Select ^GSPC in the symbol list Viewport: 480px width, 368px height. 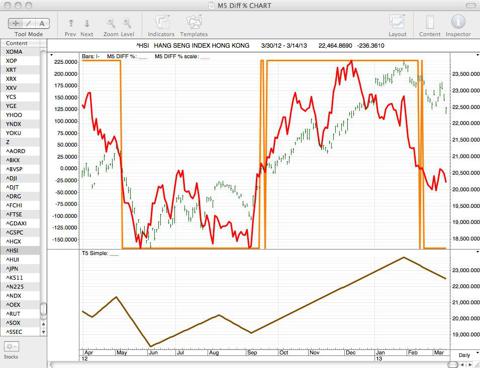point(14,232)
